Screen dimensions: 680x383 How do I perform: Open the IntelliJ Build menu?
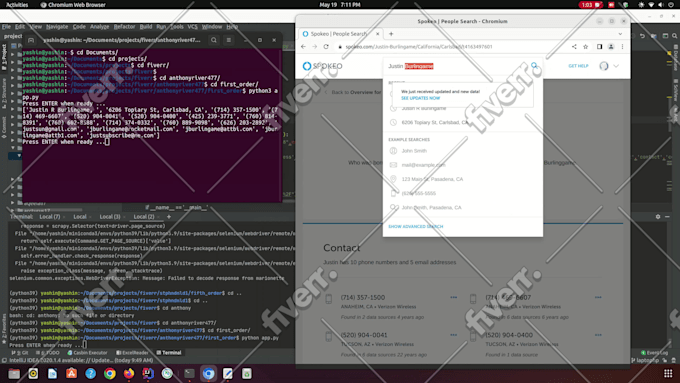click(146, 26)
